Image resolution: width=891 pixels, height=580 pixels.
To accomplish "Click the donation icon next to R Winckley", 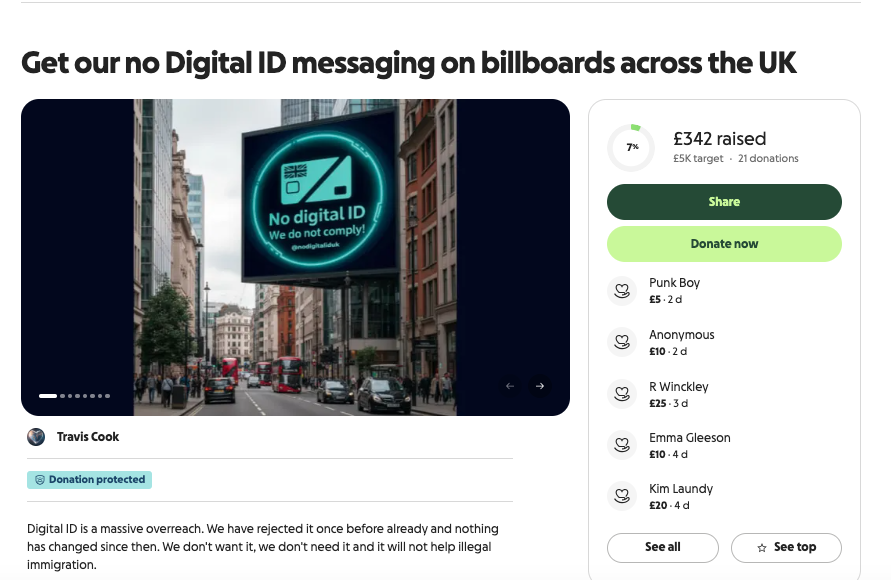I will [622, 394].
